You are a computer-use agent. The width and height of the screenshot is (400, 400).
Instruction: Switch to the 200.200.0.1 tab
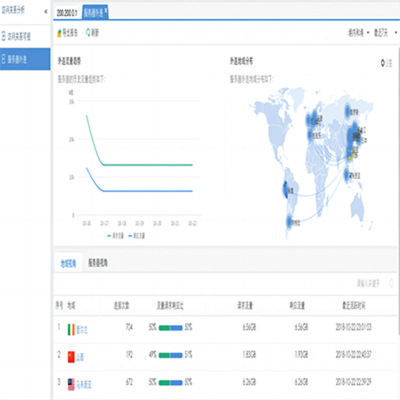tap(67, 13)
